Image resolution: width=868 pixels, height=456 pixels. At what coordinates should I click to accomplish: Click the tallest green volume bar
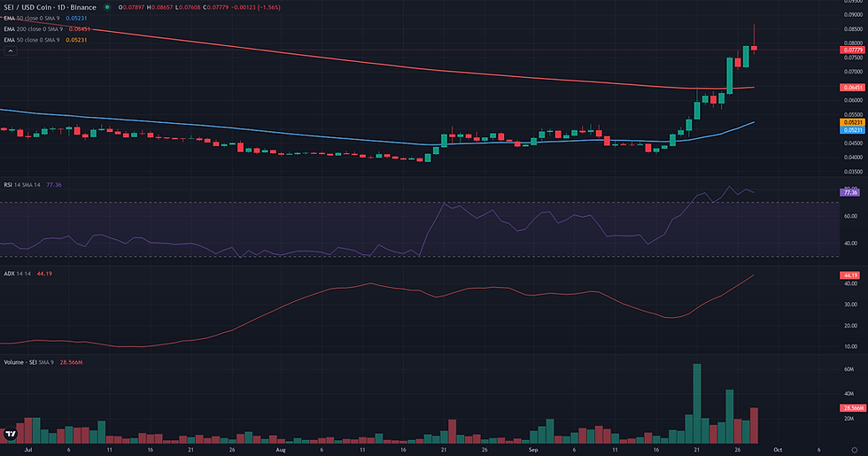click(x=697, y=404)
